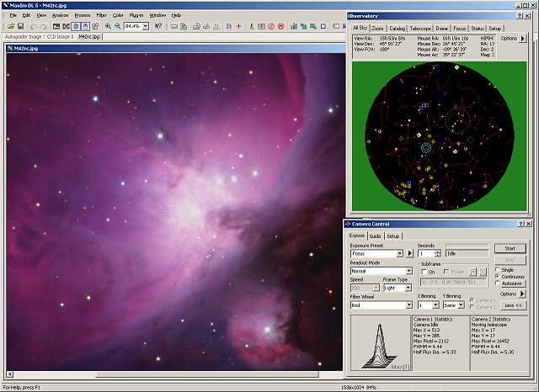Click the Zoom In magnifier icon
The width and height of the screenshot is (539, 392).
107,26
